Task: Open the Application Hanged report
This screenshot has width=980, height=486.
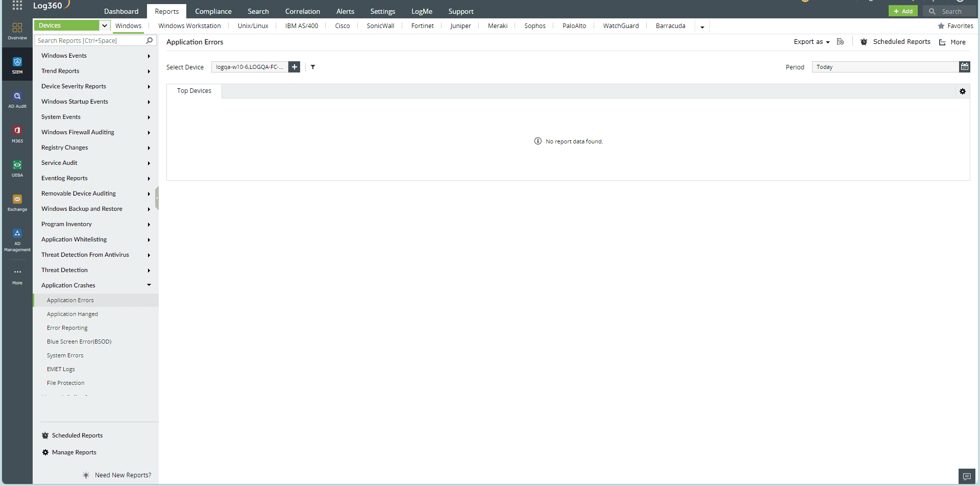Action: pos(72,314)
